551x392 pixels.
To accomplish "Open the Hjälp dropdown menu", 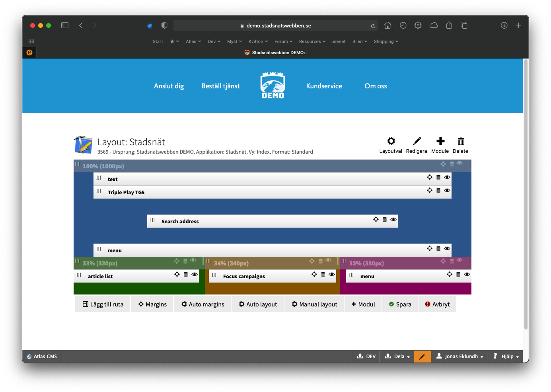I will 506,357.
